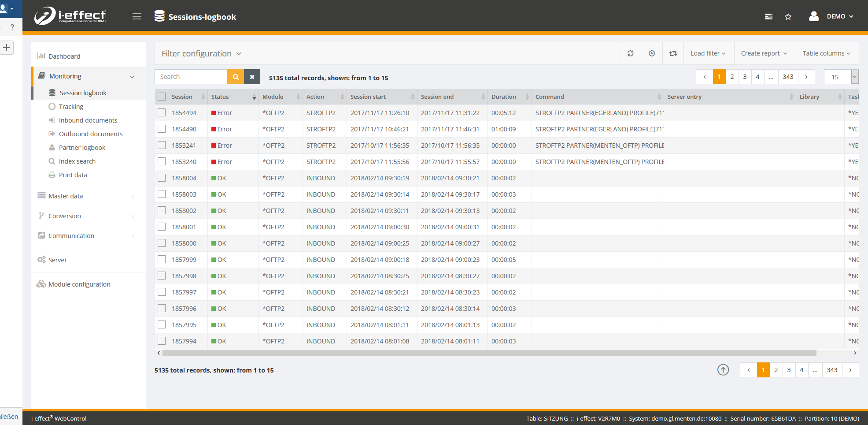
Task: Open the Create report button
Action: pyautogui.click(x=764, y=53)
